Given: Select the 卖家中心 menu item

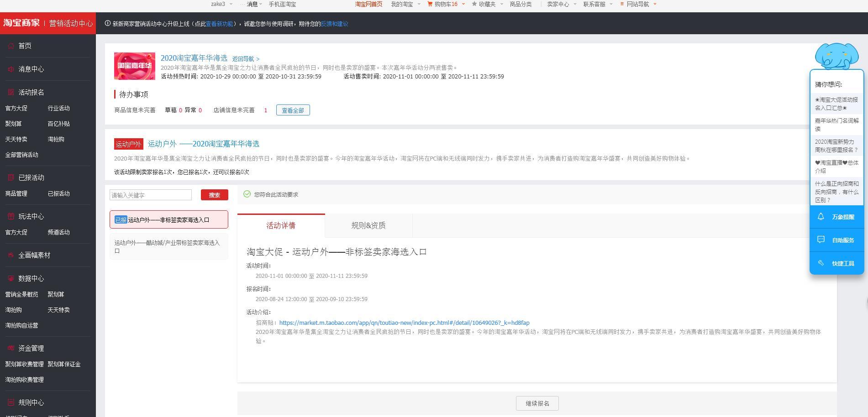Looking at the screenshot, I should (x=558, y=4).
